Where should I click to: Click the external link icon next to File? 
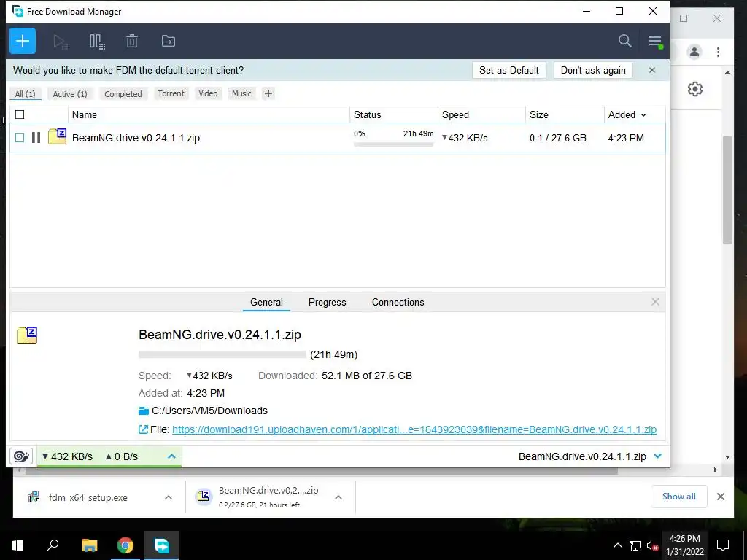(x=143, y=429)
